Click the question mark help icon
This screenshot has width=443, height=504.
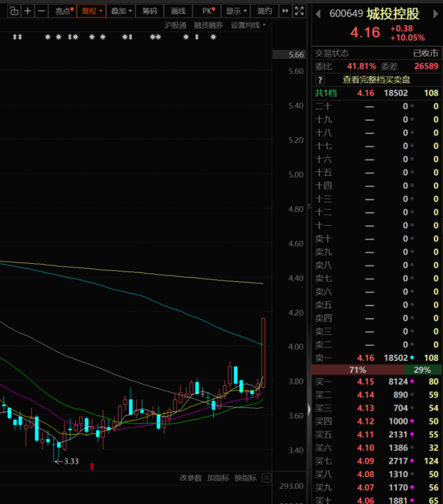319,80
